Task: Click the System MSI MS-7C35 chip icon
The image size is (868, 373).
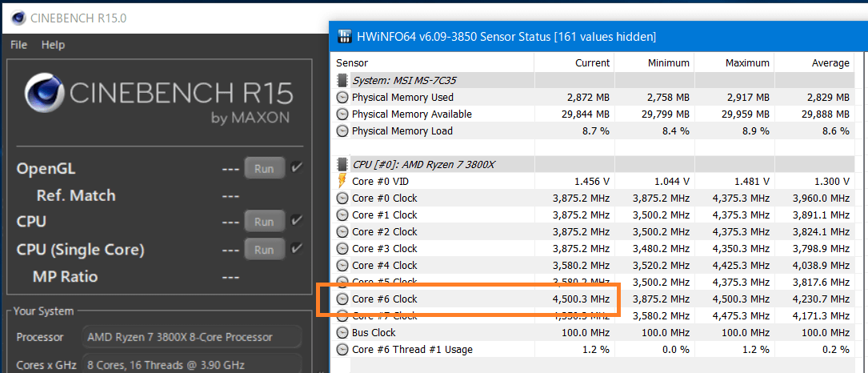Action: click(342, 80)
